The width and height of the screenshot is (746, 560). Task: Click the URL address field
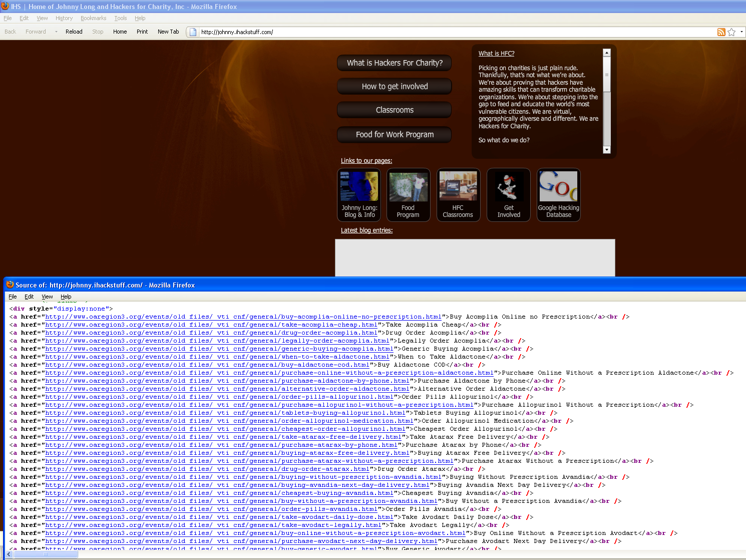point(451,32)
